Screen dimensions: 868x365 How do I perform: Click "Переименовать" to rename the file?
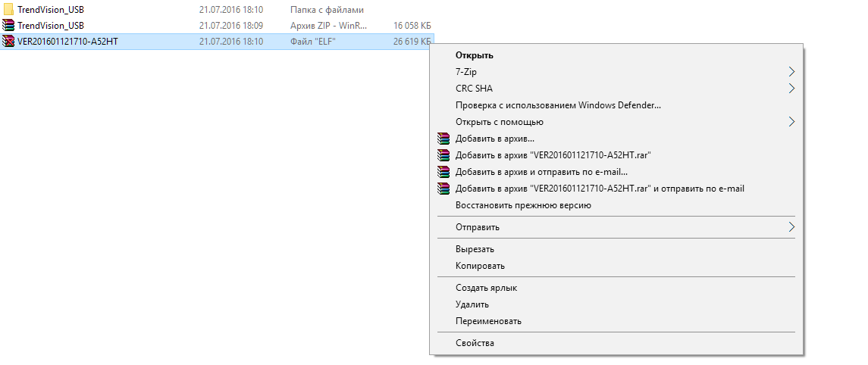click(488, 321)
